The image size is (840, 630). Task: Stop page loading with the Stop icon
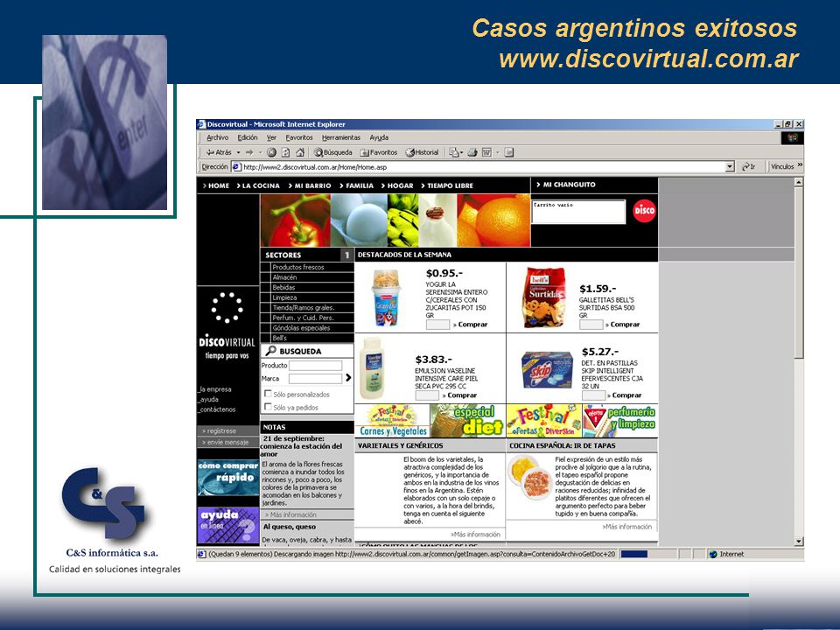pyautogui.click(x=271, y=152)
